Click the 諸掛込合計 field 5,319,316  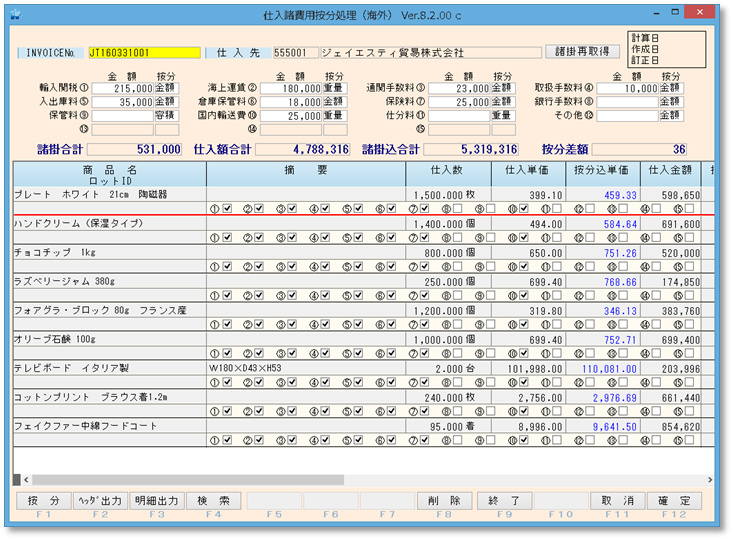click(x=471, y=150)
